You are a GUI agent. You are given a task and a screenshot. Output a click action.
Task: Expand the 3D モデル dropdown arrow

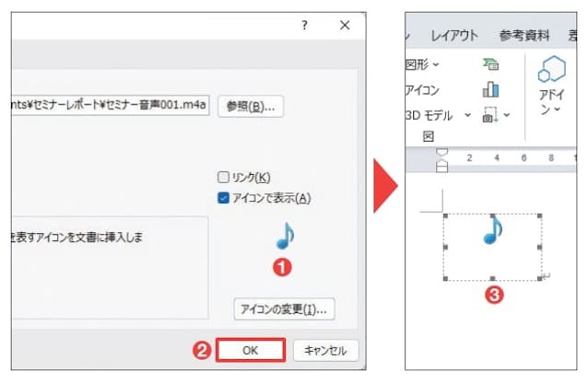click(467, 115)
